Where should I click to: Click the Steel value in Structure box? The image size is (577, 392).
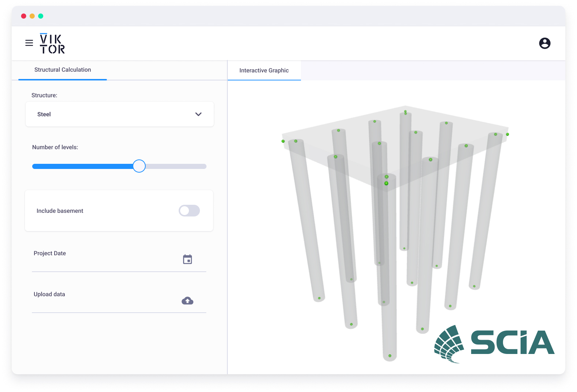(44, 114)
